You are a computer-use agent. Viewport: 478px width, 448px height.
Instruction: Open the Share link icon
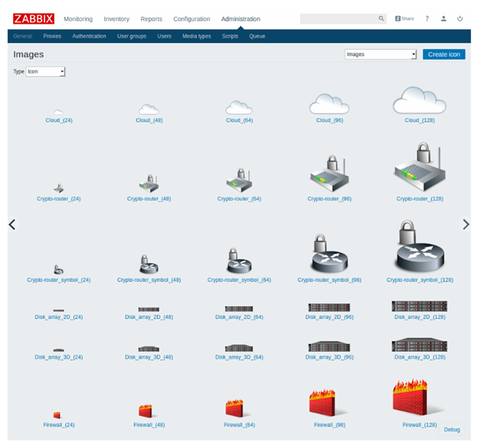point(404,18)
